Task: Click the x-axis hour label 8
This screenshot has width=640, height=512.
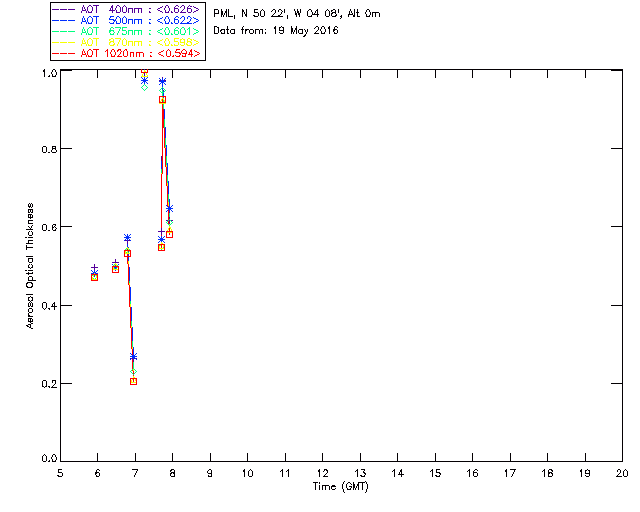Action: click(173, 473)
